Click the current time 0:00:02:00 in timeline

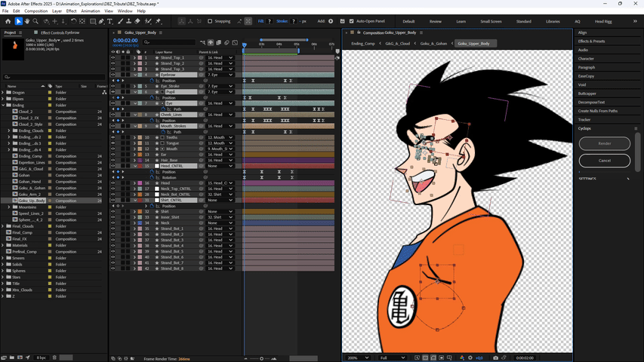point(125,41)
